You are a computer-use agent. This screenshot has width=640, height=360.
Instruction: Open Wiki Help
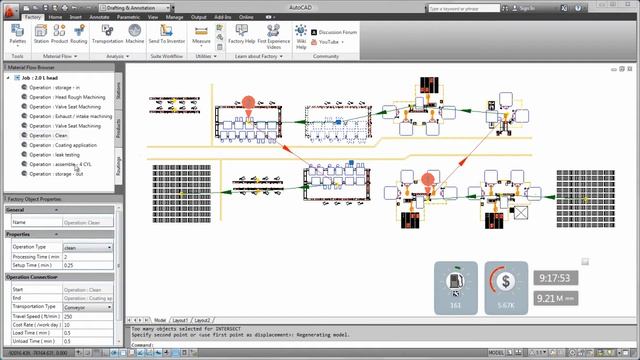[301, 36]
